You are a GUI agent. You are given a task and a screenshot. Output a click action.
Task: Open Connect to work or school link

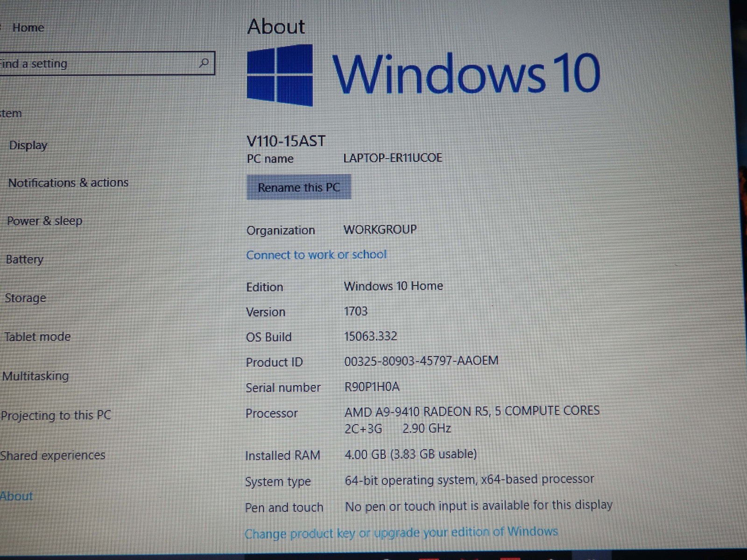pyautogui.click(x=317, y=255)
